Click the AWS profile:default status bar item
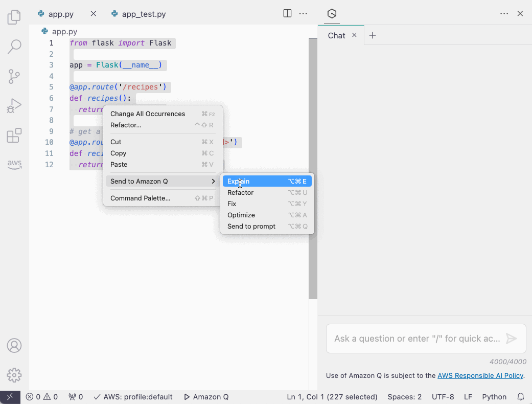This screenshot has width=532, height=404. point(133,396)
